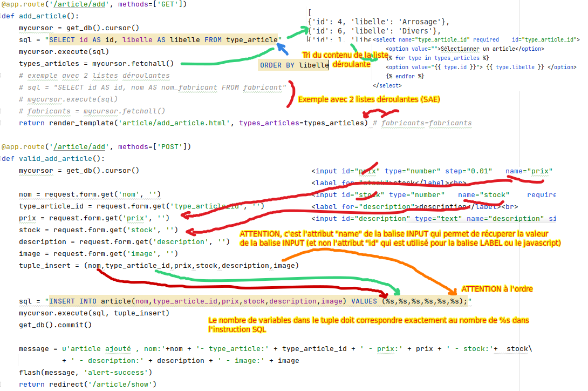Click the green arrowhead at the VALUES placeholders
This screenshot has width=588, height=391.
[x=396, y=291]
